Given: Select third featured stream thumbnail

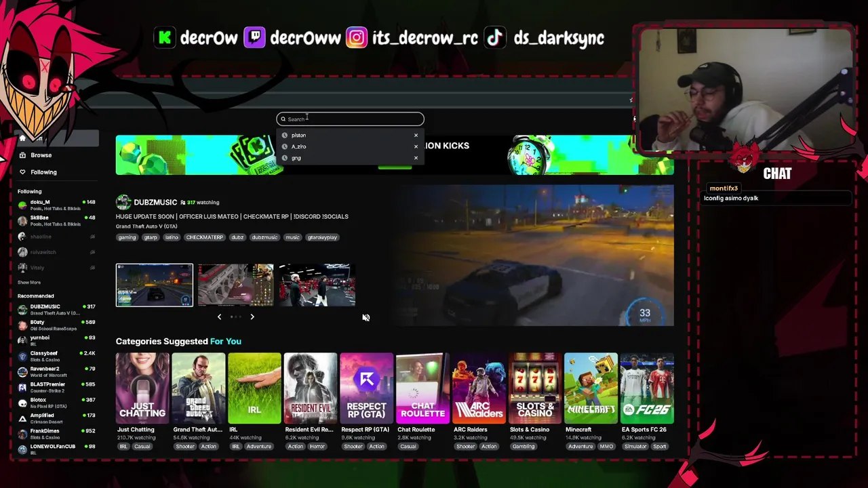Looking at the screenshot, I should (317, 285).
